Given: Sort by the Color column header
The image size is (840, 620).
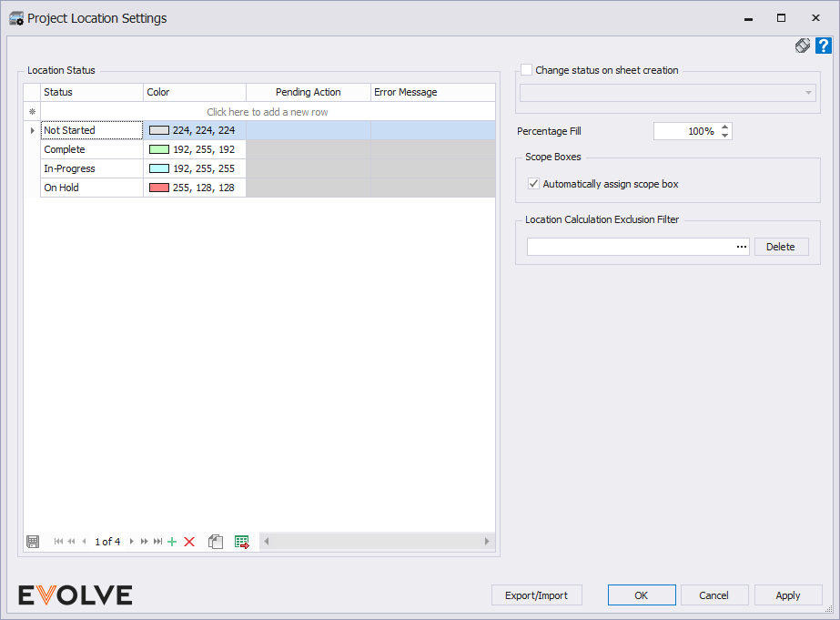Looking at the screenshot, I should coord(195,92).
